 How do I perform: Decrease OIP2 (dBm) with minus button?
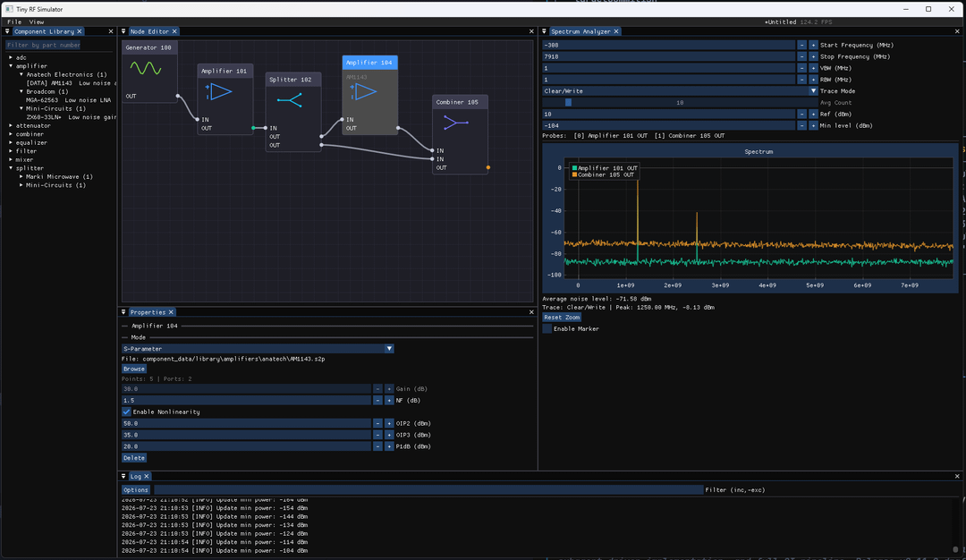(x=377, y=424)
